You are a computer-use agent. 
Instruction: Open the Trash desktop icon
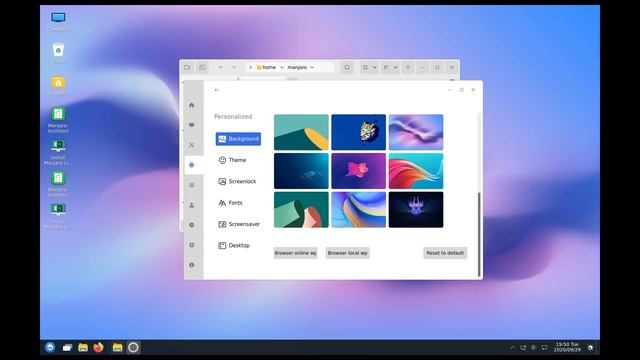tap(58, 54)
